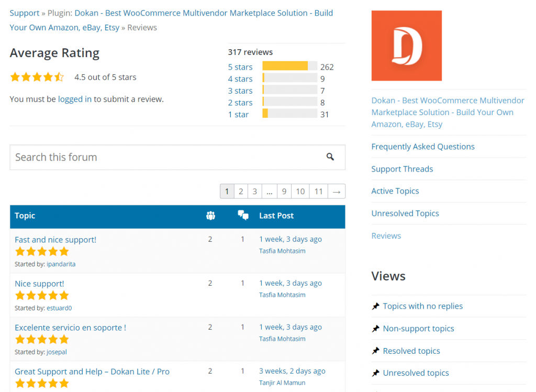Click the 4 stars rating bar
This screenshot has width=536, height=392.
point(290,77)
